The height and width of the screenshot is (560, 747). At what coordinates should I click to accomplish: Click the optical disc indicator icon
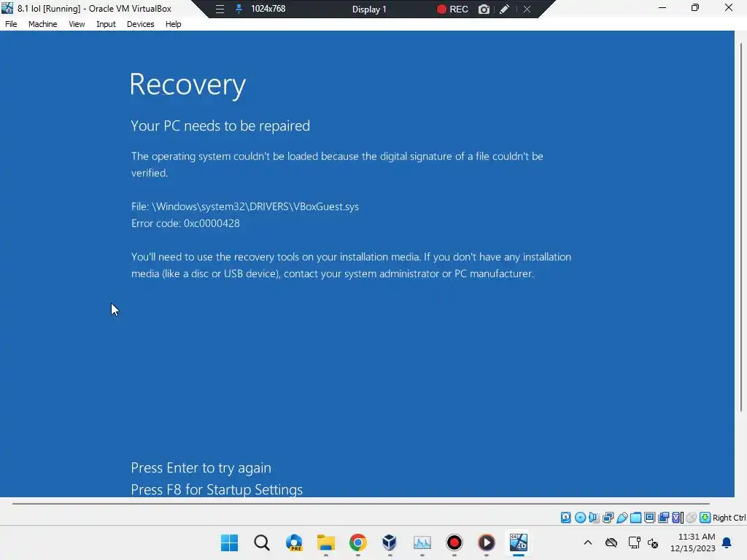[x=580, y=517]
